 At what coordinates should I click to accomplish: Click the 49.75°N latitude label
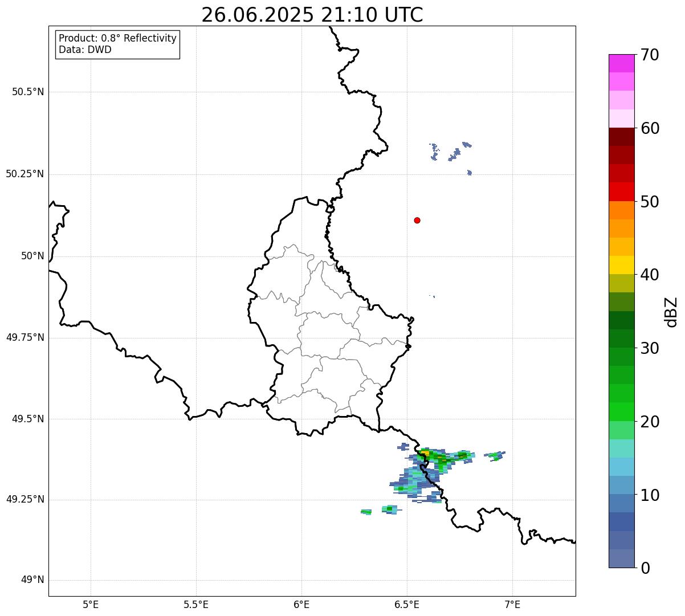pos(25,337)
